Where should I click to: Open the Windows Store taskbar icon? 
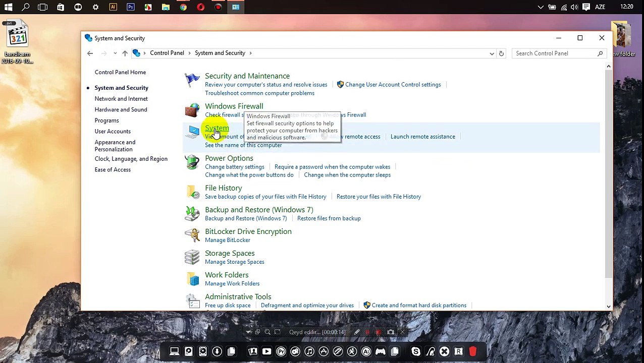coord(61,7)
